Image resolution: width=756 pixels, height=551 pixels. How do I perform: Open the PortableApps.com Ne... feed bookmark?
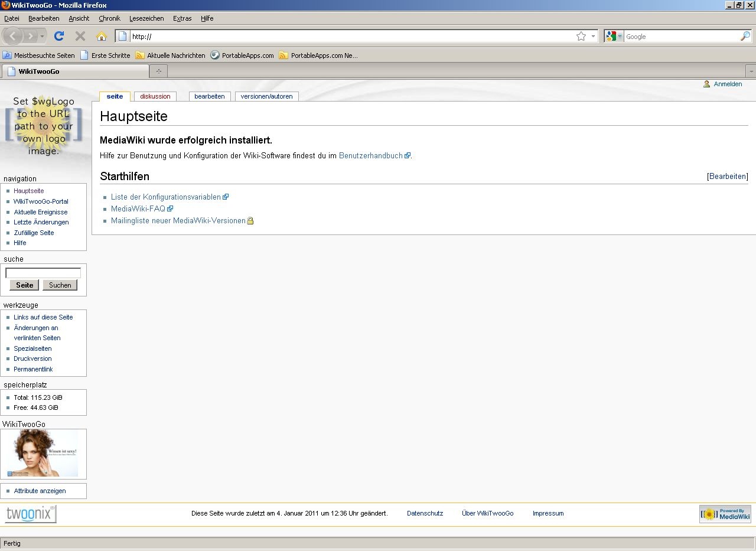[318, 56]
